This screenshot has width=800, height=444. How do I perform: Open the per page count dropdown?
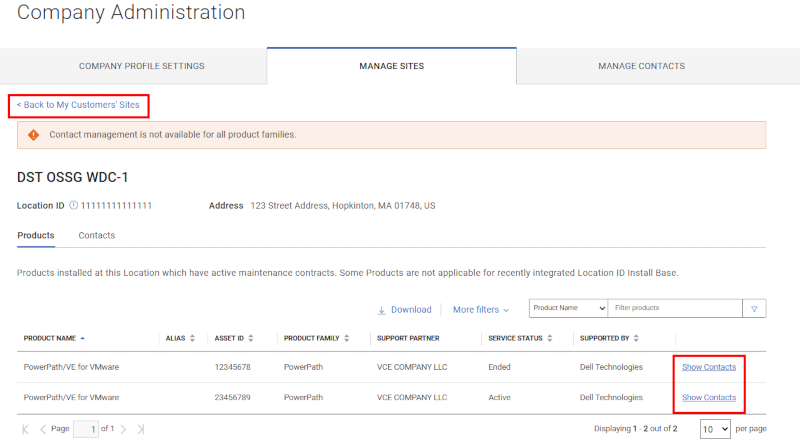714,429
